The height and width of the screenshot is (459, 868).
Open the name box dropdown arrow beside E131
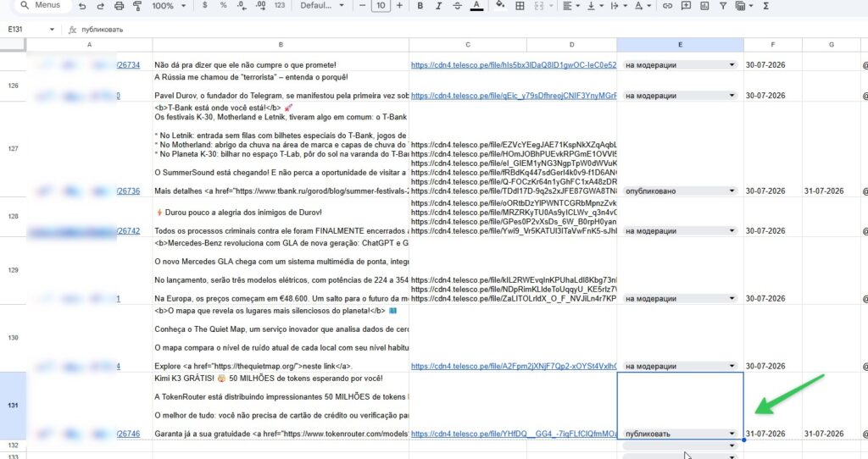[x=52, y=30]
